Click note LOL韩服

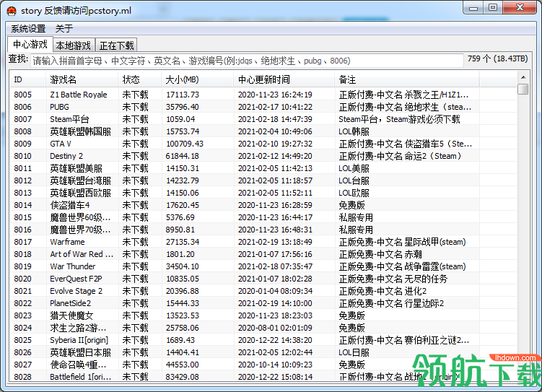click(354, 131)
